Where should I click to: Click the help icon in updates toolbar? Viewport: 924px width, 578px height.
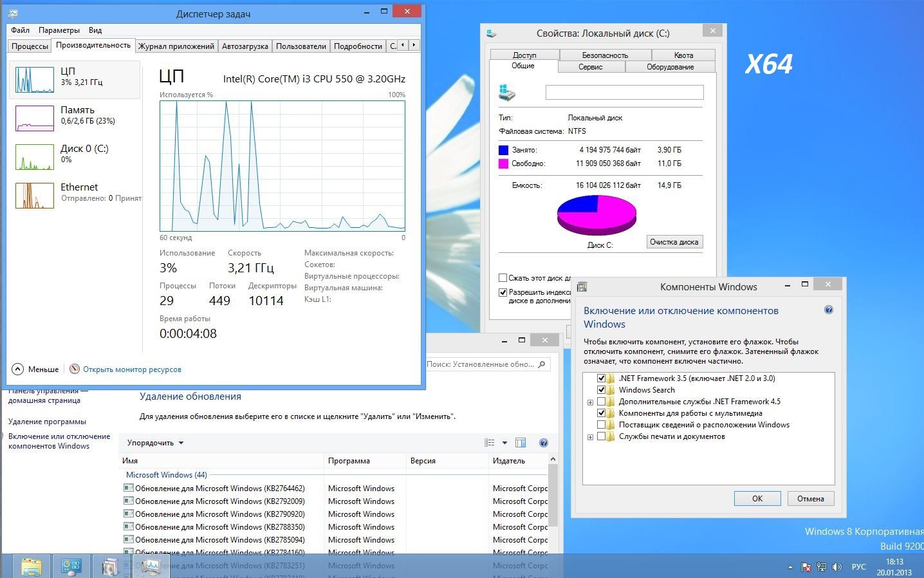[544, 443]
